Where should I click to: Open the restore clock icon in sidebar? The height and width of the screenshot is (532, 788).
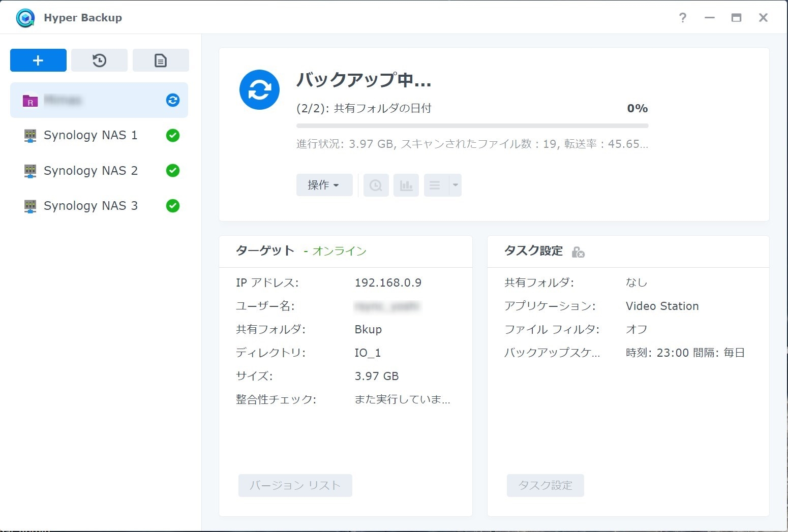99,60
